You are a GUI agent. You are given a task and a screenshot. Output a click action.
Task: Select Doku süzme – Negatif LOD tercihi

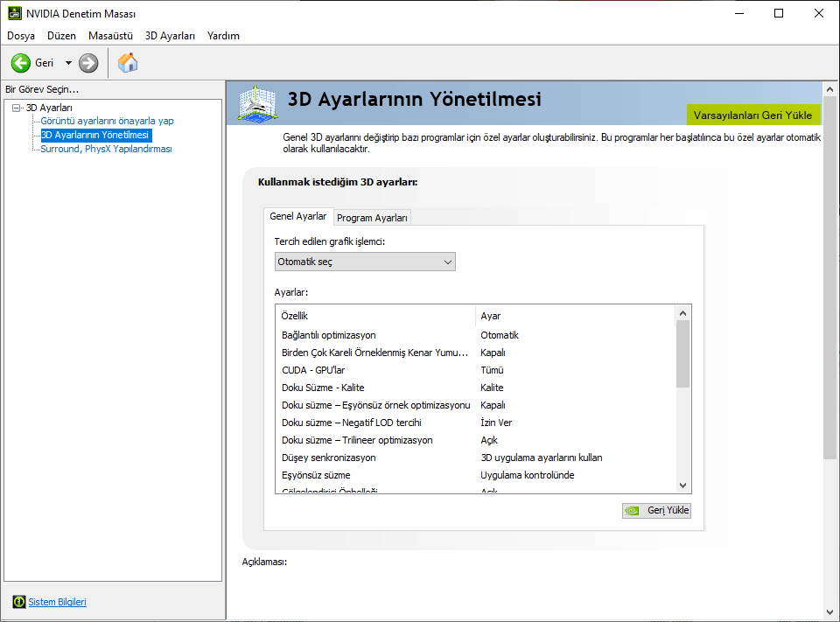pyautogui.click(x=475, y=423)
